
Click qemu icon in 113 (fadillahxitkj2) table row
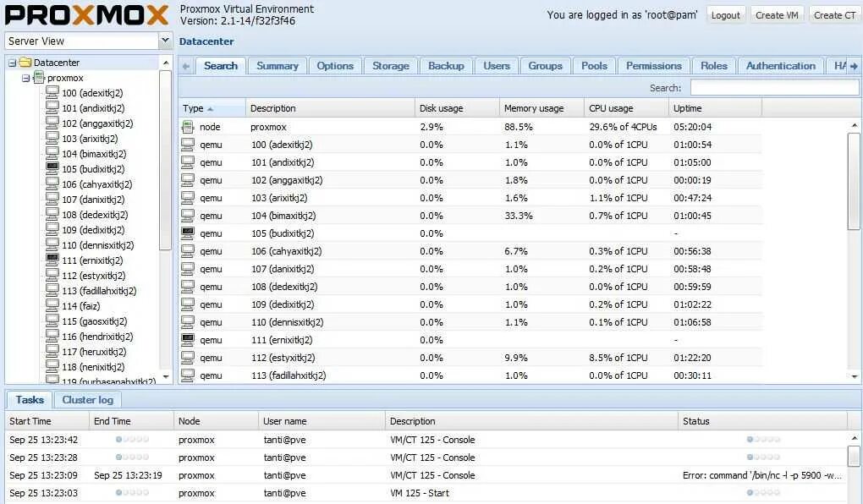click(x=188, y=375)
